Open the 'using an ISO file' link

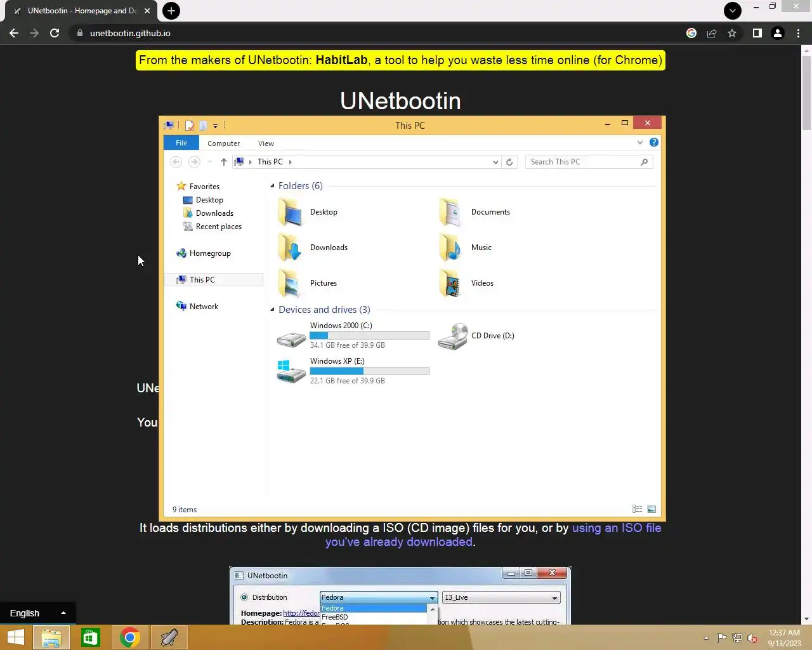pos(617,528)
